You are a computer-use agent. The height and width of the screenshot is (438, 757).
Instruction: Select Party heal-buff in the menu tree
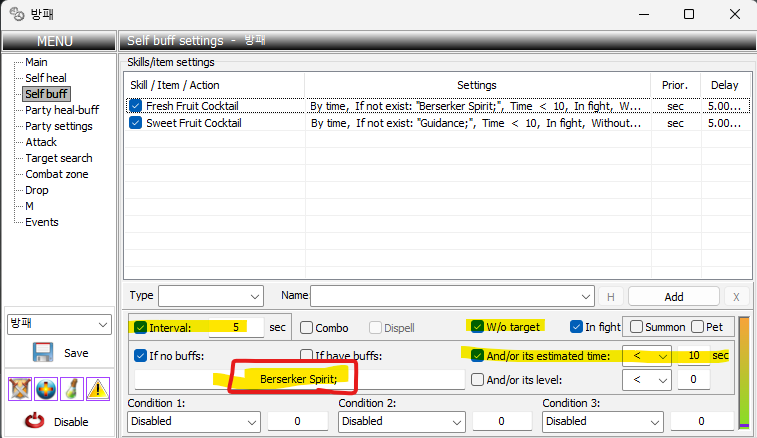click(61, 110)
